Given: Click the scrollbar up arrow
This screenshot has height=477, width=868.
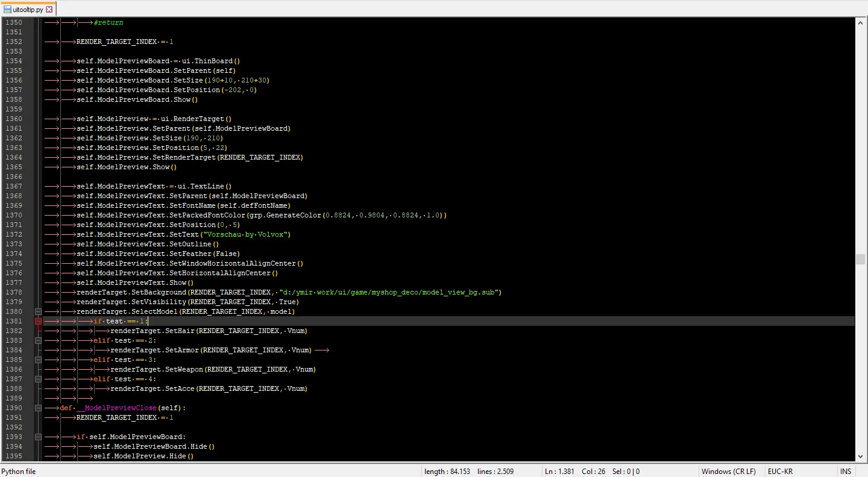Looking at the screenshot, I should tap(860, 23).
